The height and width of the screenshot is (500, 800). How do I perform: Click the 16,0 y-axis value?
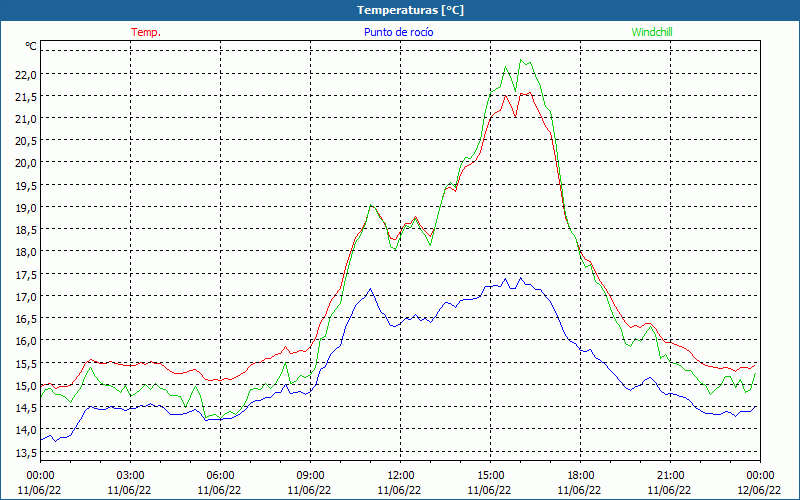click(26, 341)
